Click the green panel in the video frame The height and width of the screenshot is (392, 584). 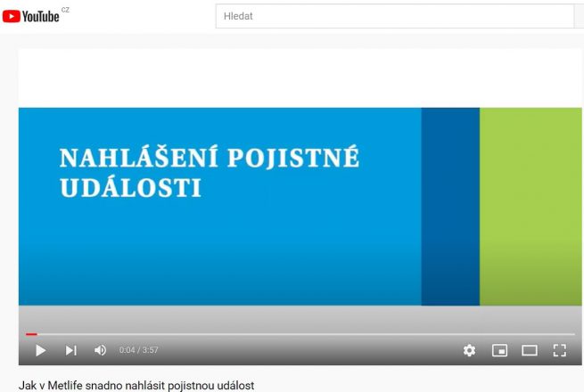coord(531,205)
